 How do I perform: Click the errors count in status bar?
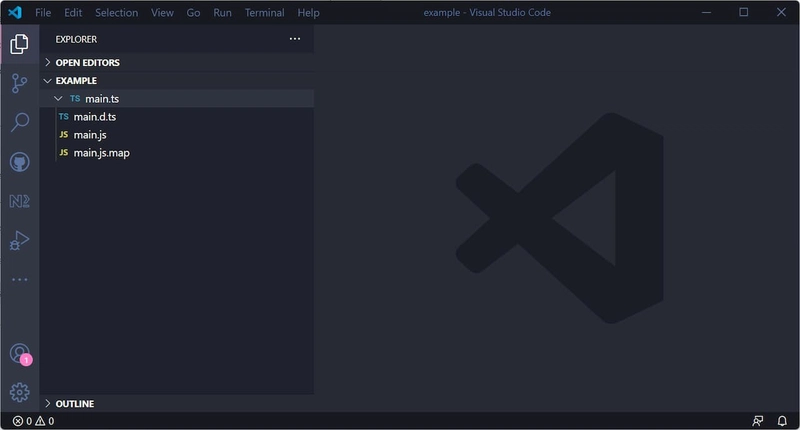click(x=22, y=421)
